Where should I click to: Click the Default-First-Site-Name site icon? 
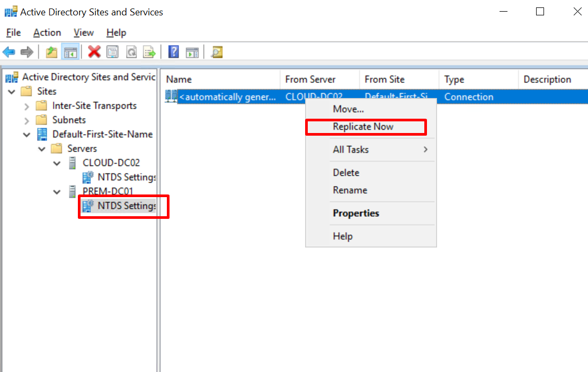42,134
